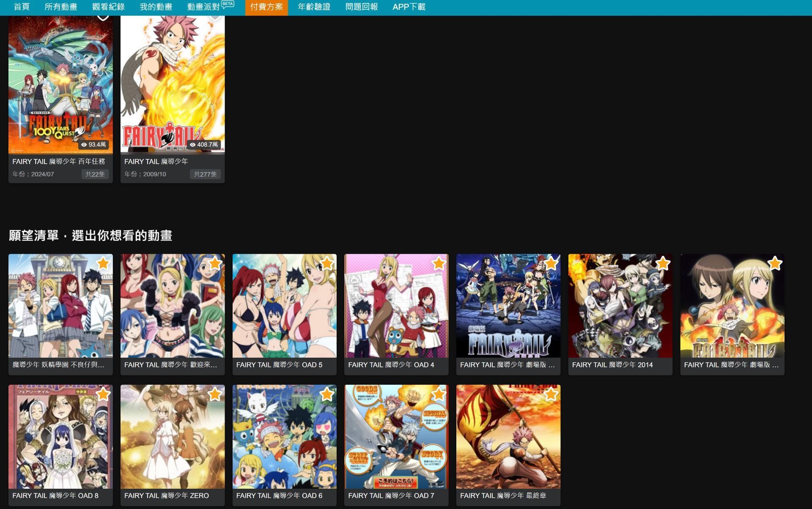Toggle star on fiery 劇場版 movie card

[774, 264]
